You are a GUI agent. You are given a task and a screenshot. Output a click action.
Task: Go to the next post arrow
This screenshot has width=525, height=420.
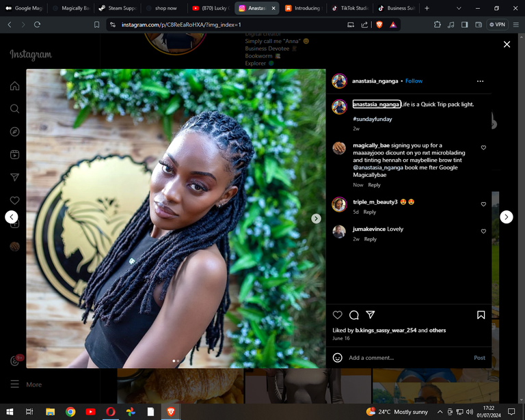pos(507,217)
